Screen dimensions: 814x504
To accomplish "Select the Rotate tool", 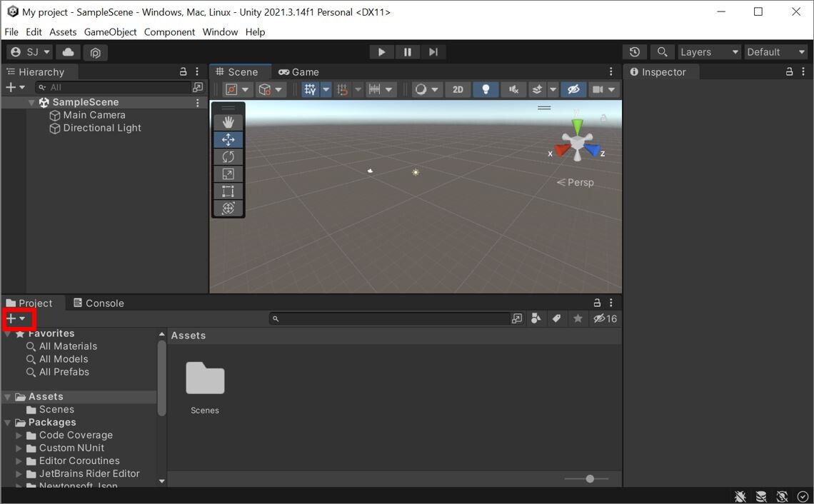I will [228, 157].
